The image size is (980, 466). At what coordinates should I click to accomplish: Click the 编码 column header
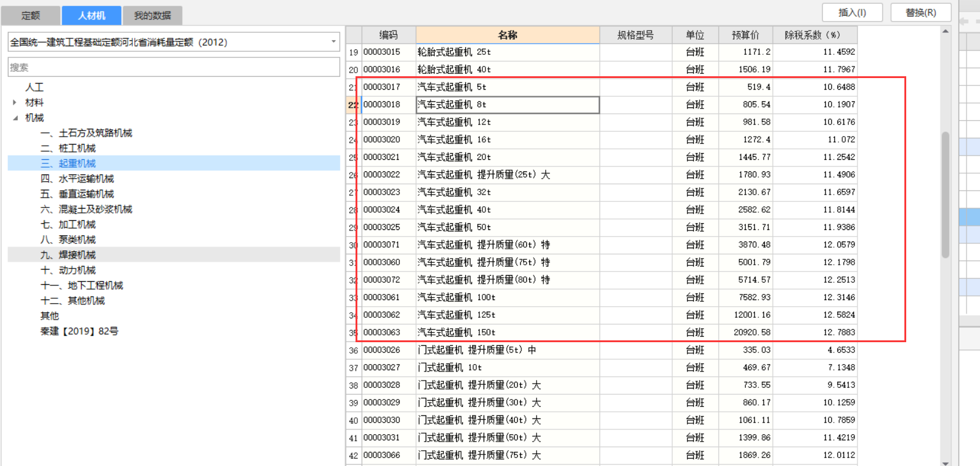tap(388, 35)
